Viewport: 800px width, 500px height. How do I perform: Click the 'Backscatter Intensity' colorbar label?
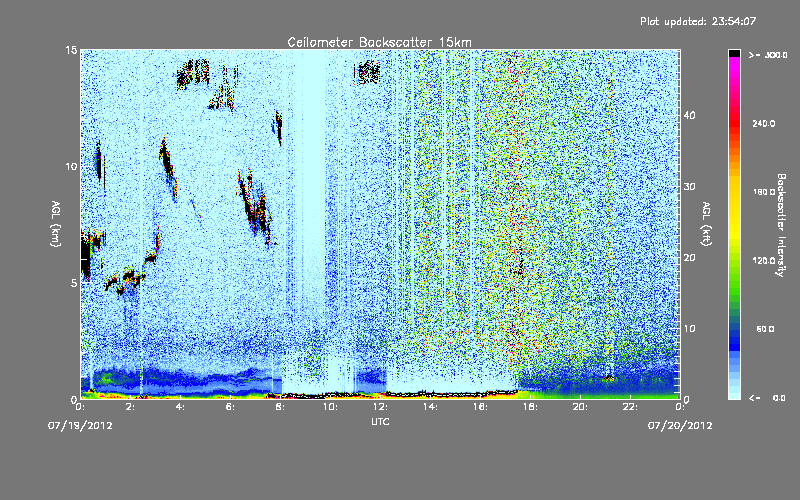[781, 225]
